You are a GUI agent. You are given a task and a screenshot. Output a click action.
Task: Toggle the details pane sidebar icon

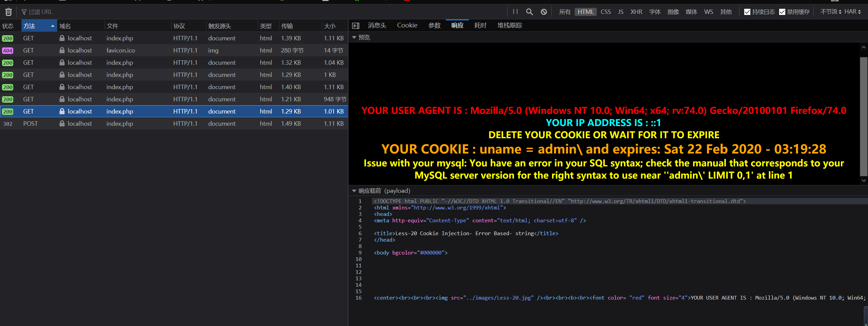(356, 25)
